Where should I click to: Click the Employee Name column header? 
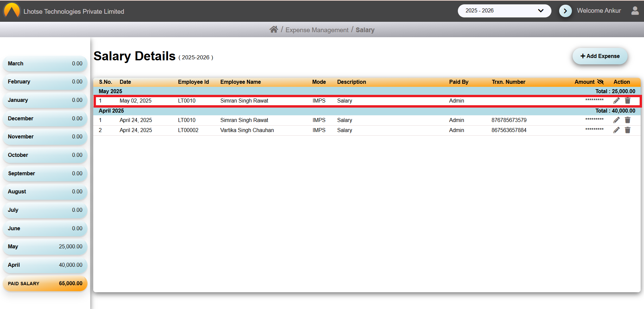240,82
